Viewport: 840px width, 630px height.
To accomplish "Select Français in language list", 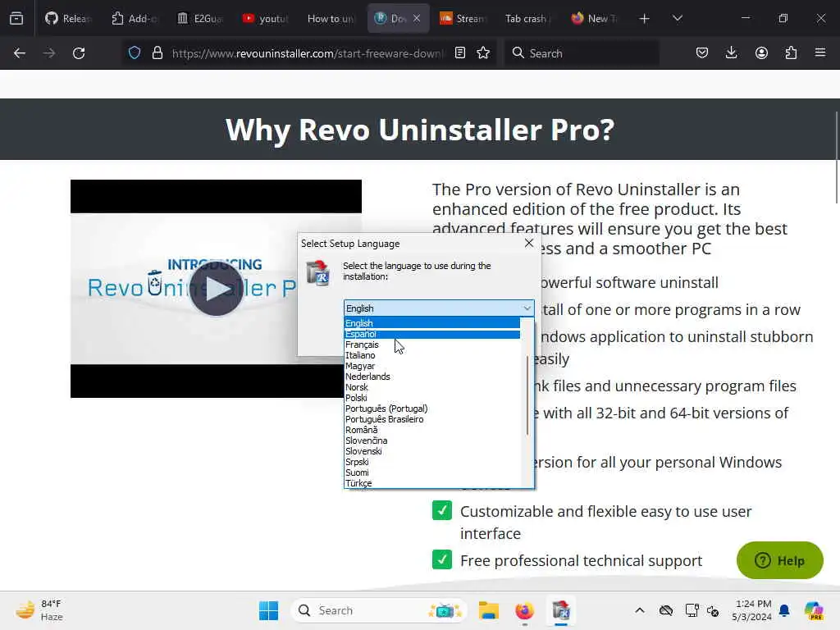I will tap(432, 345).
